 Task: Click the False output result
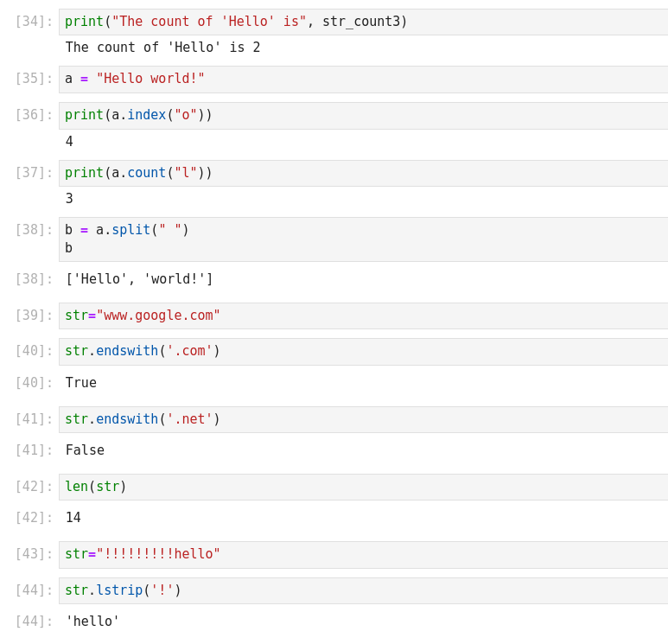tap(85, 450)
